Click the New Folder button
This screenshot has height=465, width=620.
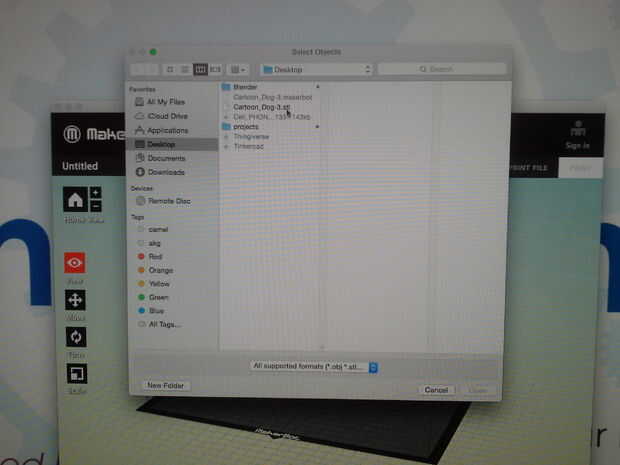click(166, 386)
